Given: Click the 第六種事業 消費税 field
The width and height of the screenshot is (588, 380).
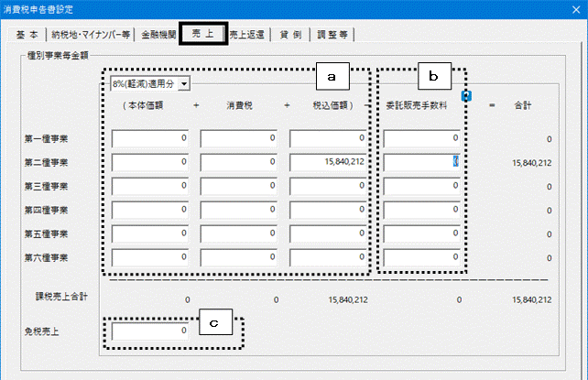Looking at the screenshot, I should [x=238, y=258].
